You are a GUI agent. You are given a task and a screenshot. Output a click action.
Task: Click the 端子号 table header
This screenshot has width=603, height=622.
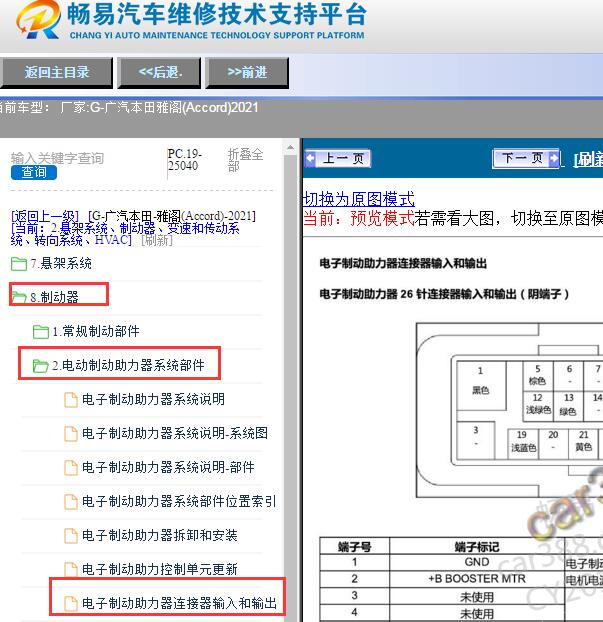(354, 547)
